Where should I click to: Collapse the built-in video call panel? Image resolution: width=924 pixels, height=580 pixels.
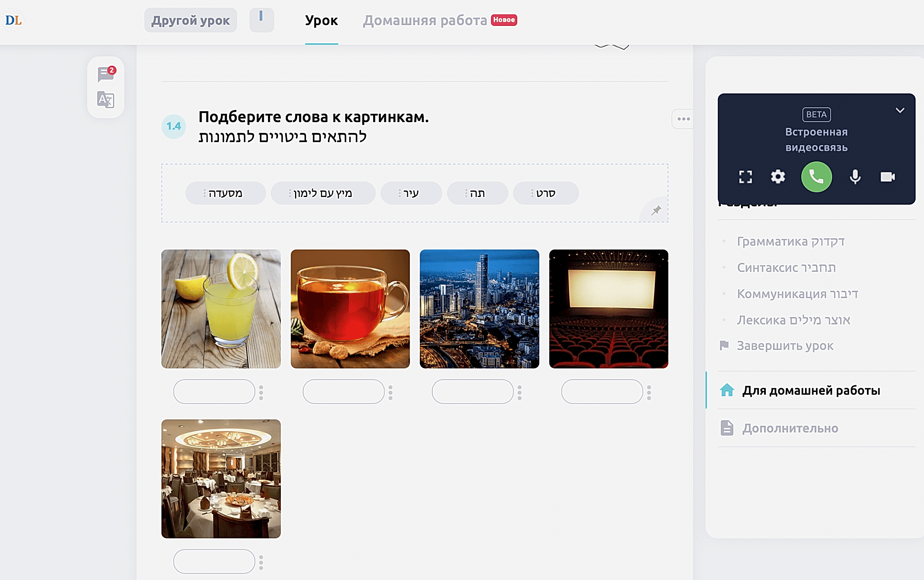[x=900, y=110]
